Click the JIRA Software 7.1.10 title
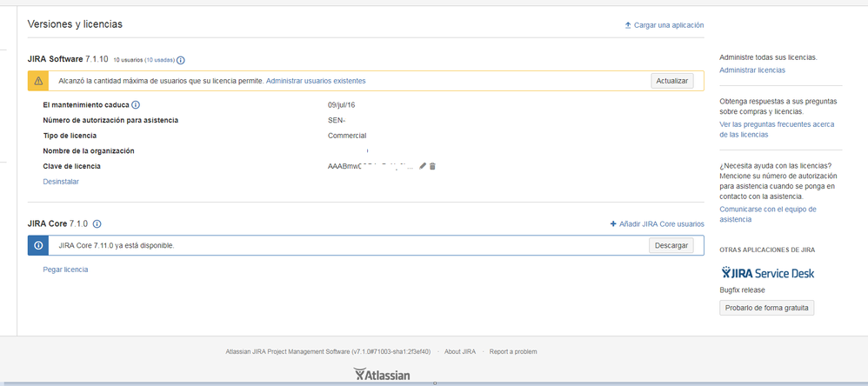 point(68,59)
